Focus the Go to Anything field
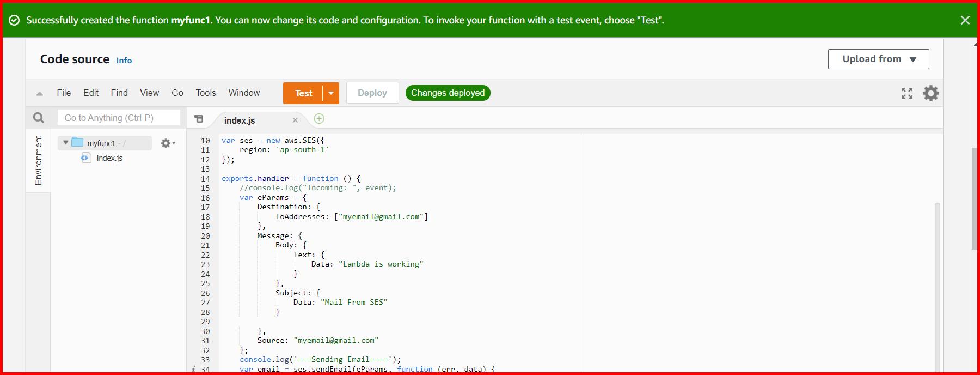This screenshot has height=375, width=980. tap(119, 118)
